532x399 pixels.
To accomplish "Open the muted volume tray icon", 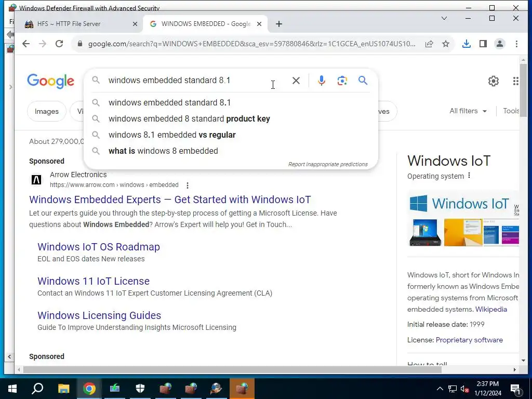I will point(464,389).
